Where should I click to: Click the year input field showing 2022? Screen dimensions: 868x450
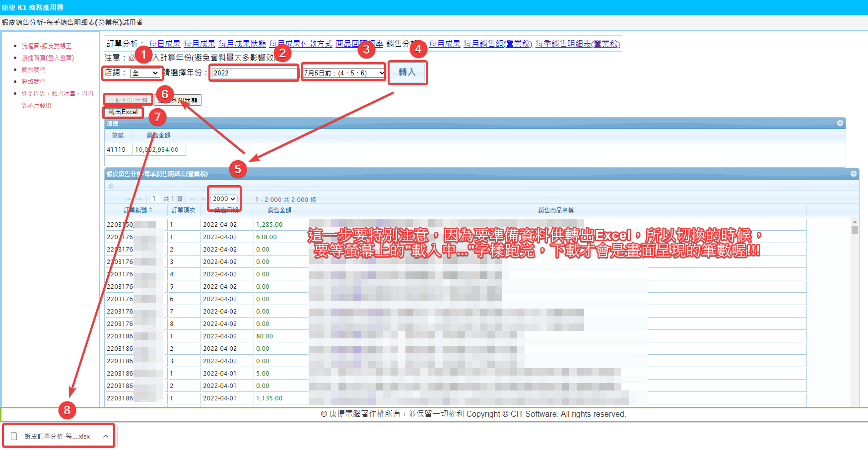point(254,73)
